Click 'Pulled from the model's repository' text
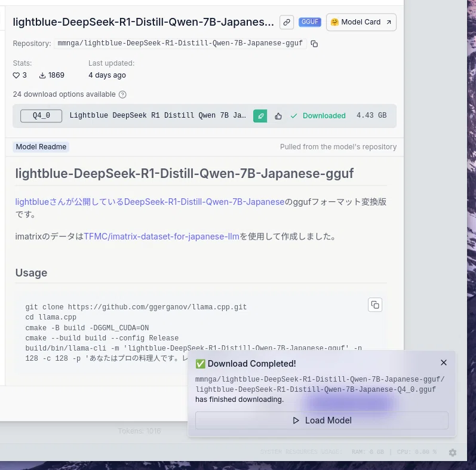The image size is (476, 470). click(338, 147)
